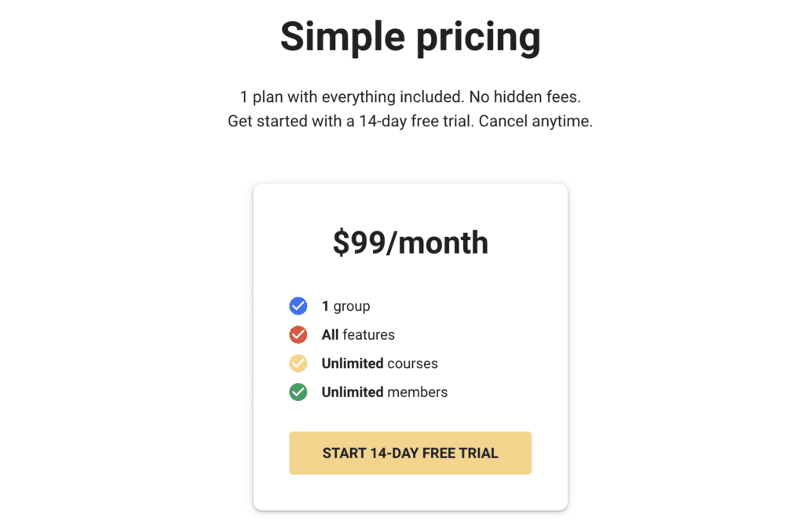Click the word 'members' in last feature
This screenshot has width=804, height=532.
coord(418,392)
